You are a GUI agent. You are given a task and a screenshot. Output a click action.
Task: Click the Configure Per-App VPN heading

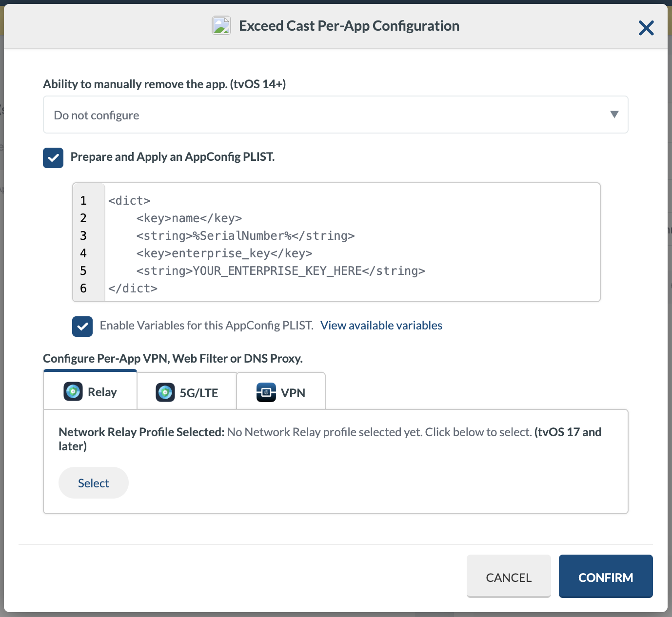pos(173,359)
